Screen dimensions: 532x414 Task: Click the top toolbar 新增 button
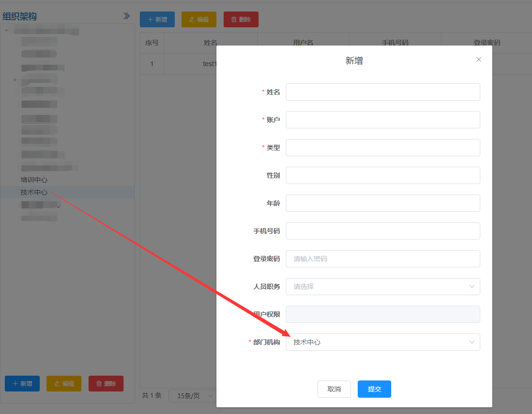[x=158, y=19]
